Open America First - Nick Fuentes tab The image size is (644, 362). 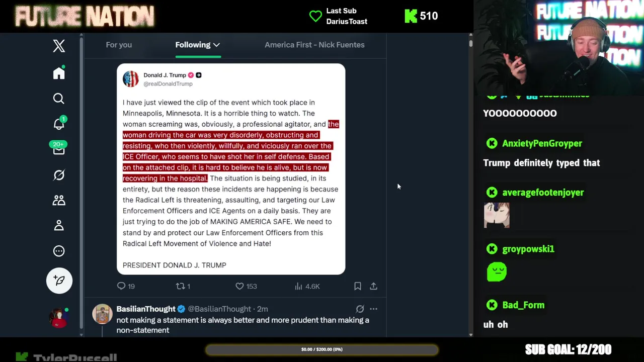tap(314, 45)
